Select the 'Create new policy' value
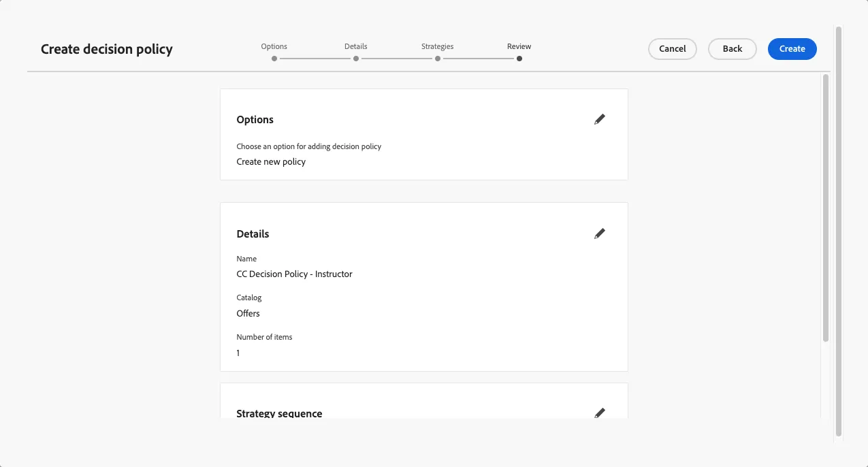Image resolution: width=868 pixels, height=467 pixels. 271,162
